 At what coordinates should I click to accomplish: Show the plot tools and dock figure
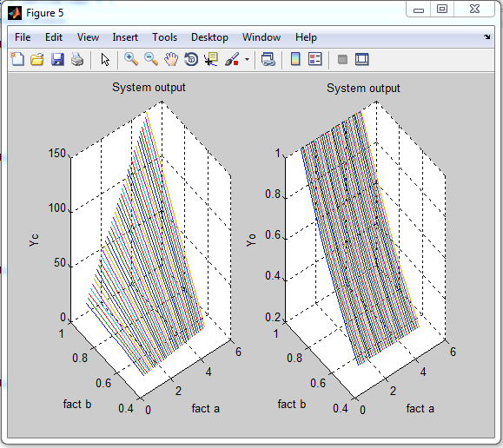362,59
